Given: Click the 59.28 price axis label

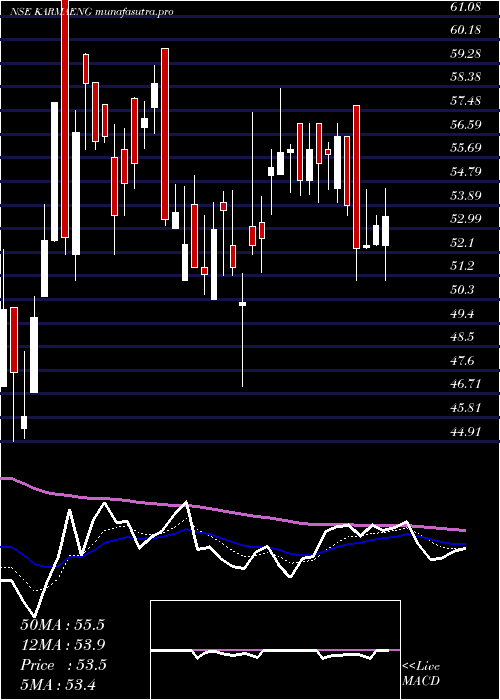Looking at the screenshot, I should (464, 54).
